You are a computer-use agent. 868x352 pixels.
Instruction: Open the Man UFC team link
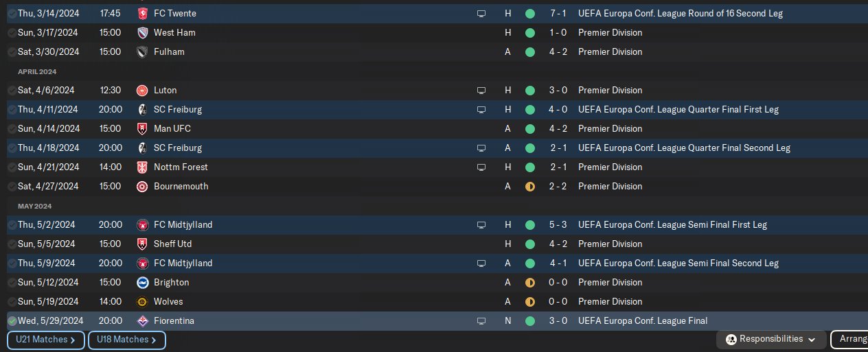pyautogui.click(x=172, y=128)
